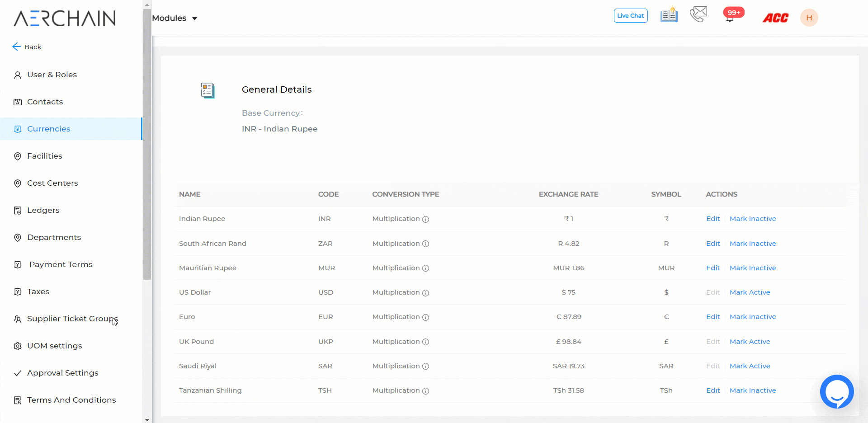Image resolution: width=868 pixels, height=423 pixels.
Task: Open the knowledge book icon in header
Action: (669, 15)
